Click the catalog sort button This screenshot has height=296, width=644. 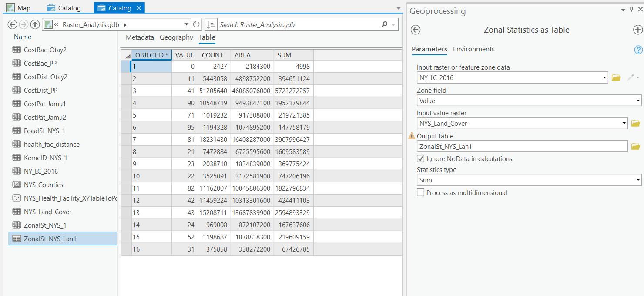(211, 25)
